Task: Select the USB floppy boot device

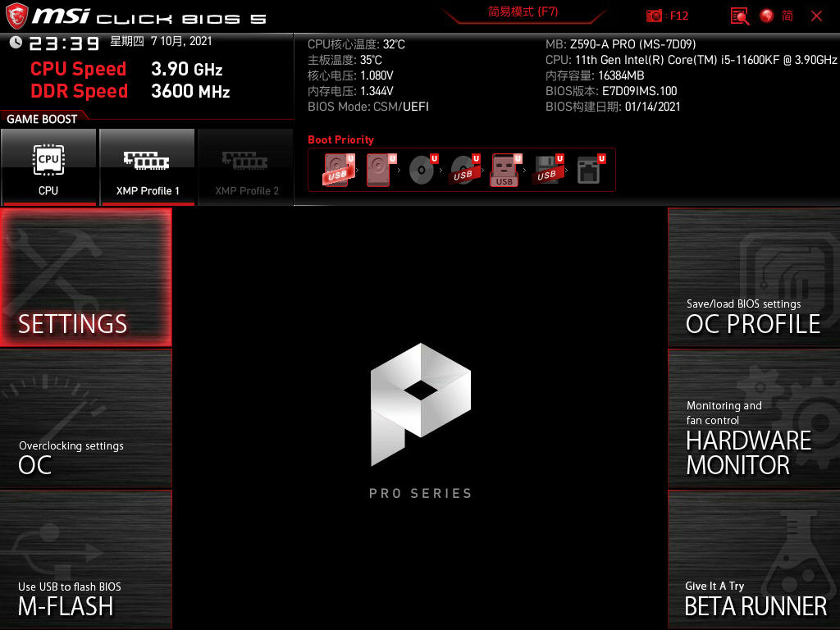Action: click(x=547, y=171)
